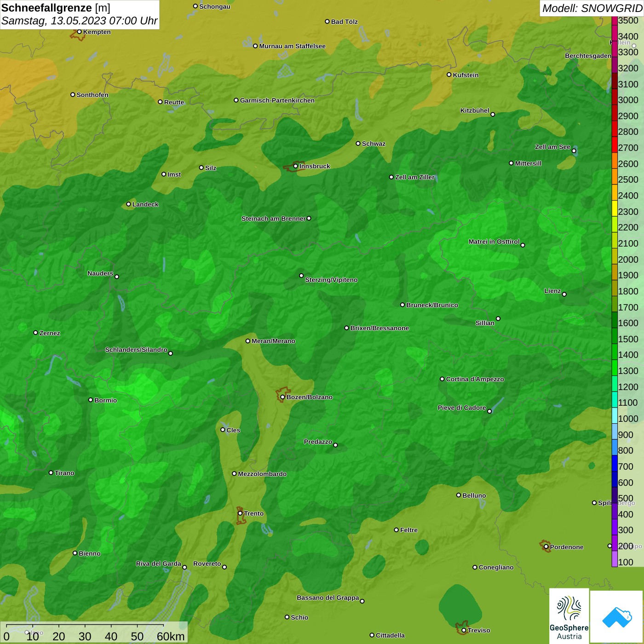Click the "Pordenone" label
Image resolution: width=644 pixels, height=644 pixels.
tap(567, 547)
